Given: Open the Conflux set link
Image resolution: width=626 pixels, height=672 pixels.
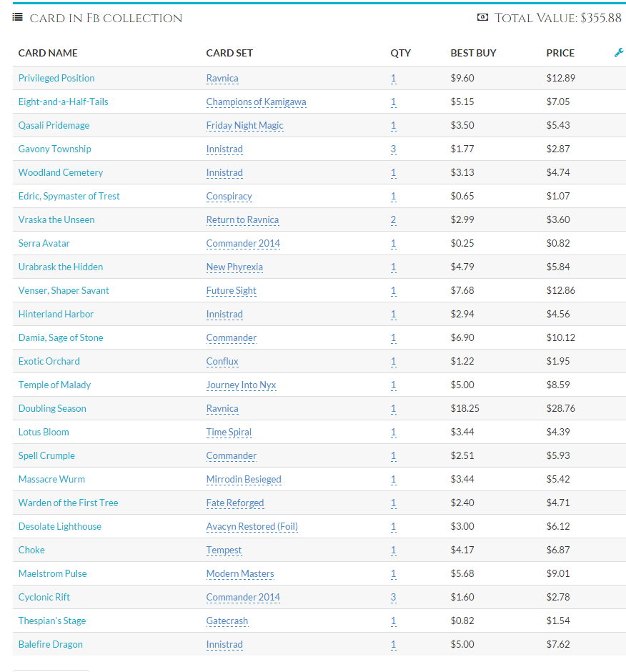Looking at the screenshot, I should point(222,361).
